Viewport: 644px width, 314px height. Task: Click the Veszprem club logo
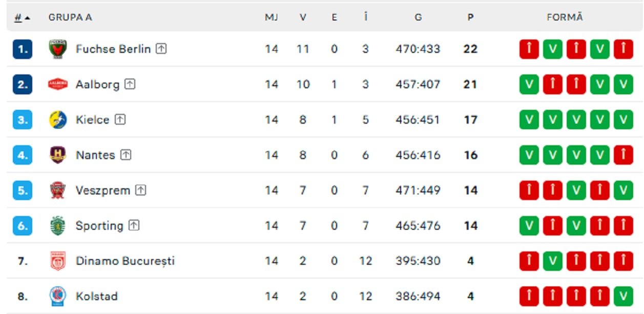(x=57, y=190)
